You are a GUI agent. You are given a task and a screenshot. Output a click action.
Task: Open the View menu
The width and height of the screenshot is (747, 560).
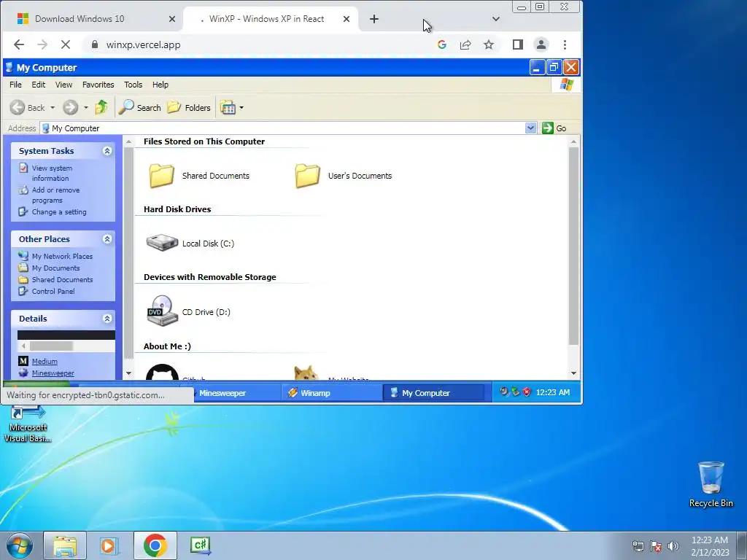point(64,85)
